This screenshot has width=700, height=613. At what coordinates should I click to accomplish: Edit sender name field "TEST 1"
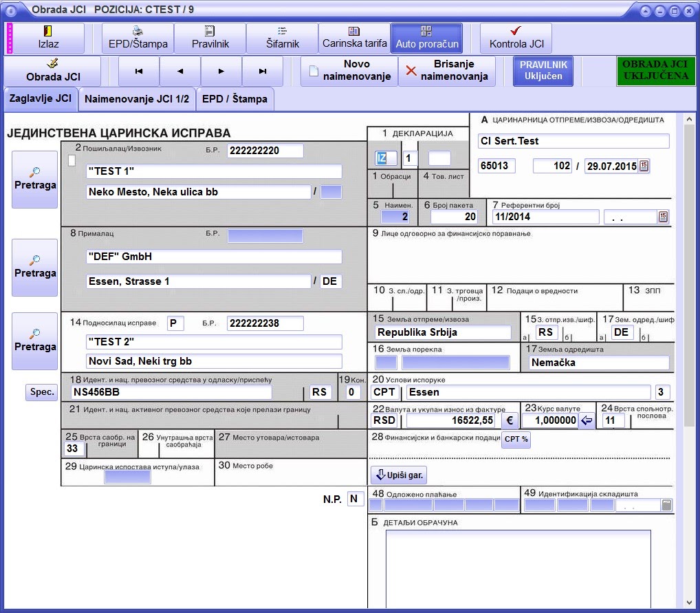[x=214, y=171]
